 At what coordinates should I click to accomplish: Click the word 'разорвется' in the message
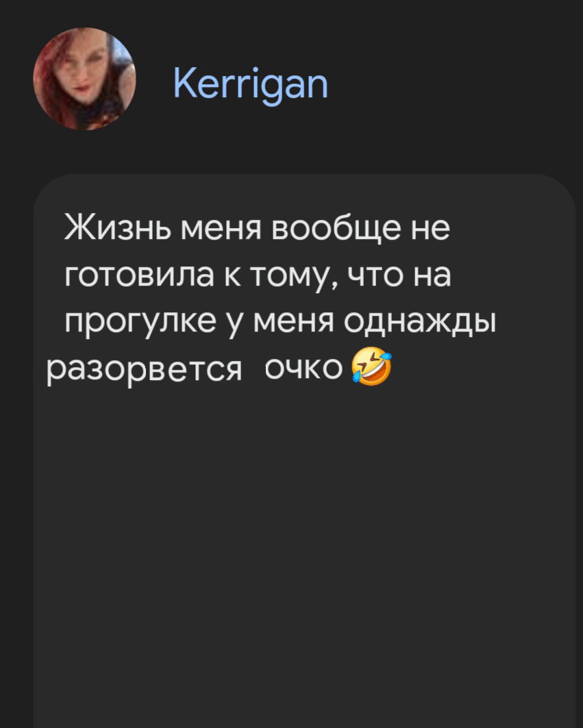[x=145, y=370]
